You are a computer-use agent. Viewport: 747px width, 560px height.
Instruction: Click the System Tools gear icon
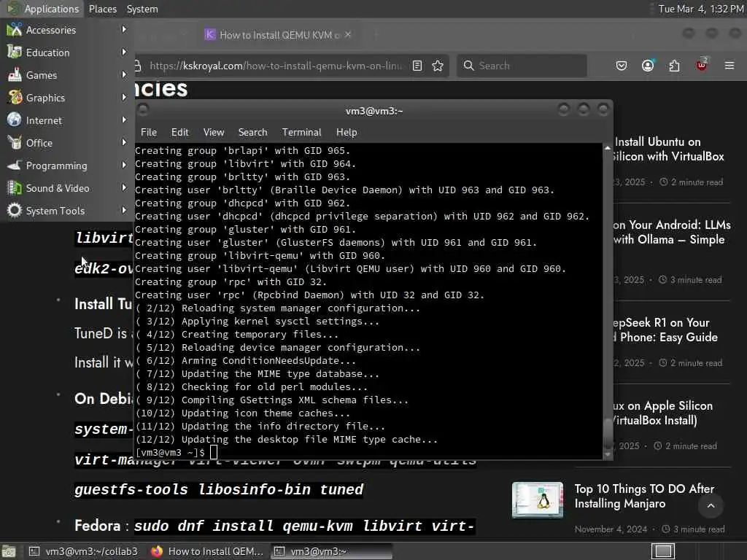pyautogui.click(x=15, y=210)
